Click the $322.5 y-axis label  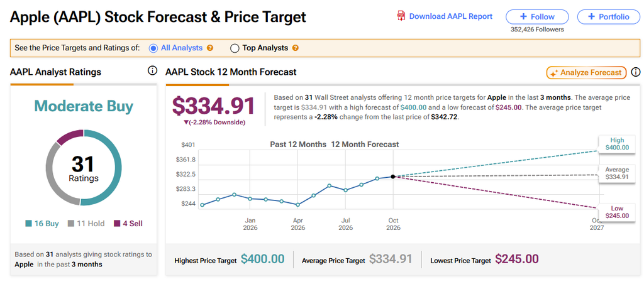coord(186,175)
